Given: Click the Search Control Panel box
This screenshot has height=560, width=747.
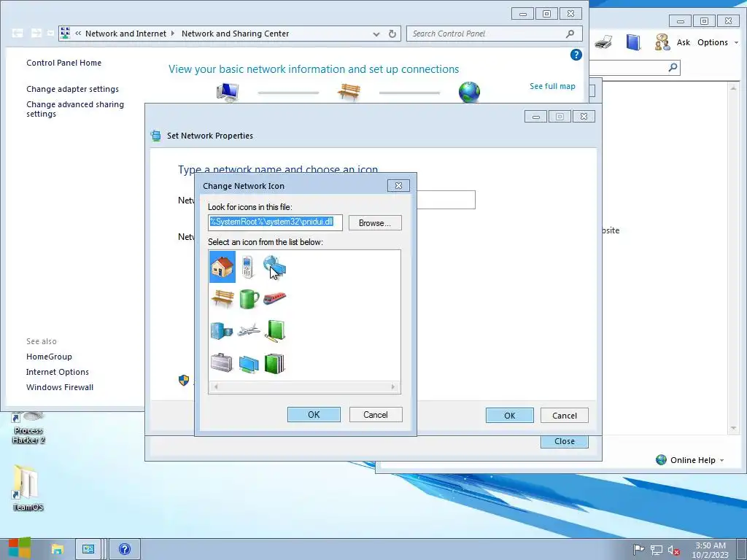Looking at the screenshot, I should 494,34.
